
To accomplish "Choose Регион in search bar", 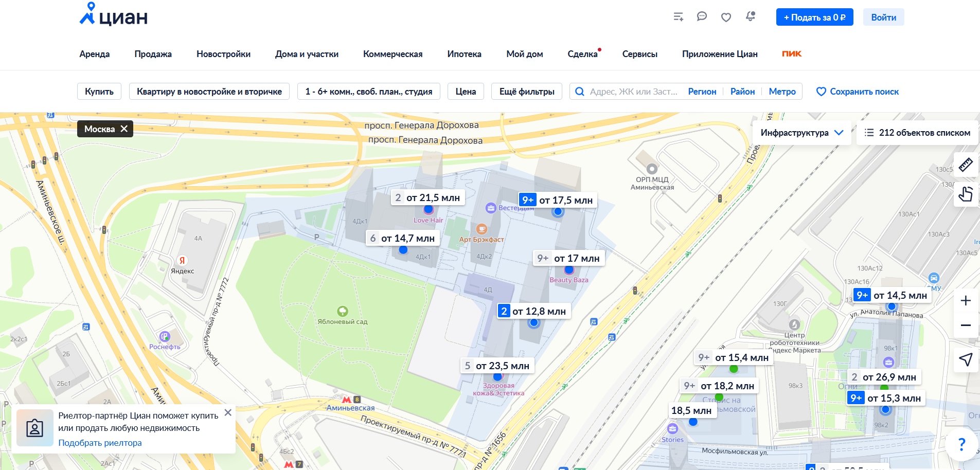I will click(x=702, y=92).
